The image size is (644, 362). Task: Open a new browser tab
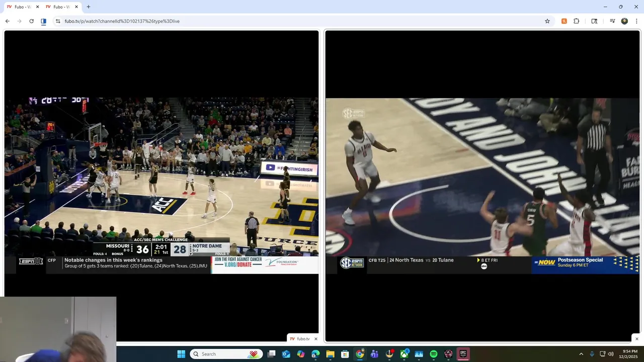pos(89,7)
